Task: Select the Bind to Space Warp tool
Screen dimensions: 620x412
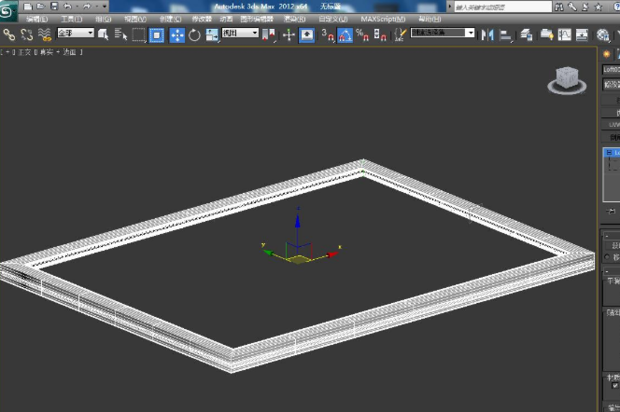Action: 45,35
